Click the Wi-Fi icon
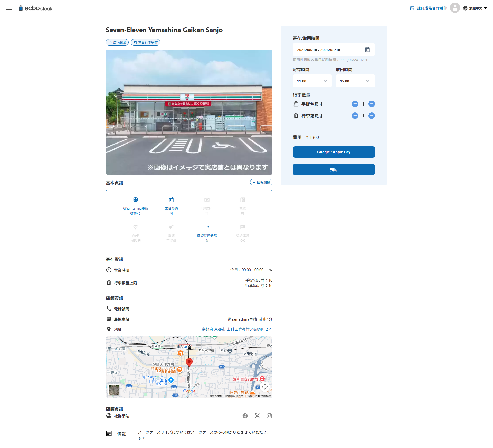Screen dimensions: 493x448 (x=136, y=227)
